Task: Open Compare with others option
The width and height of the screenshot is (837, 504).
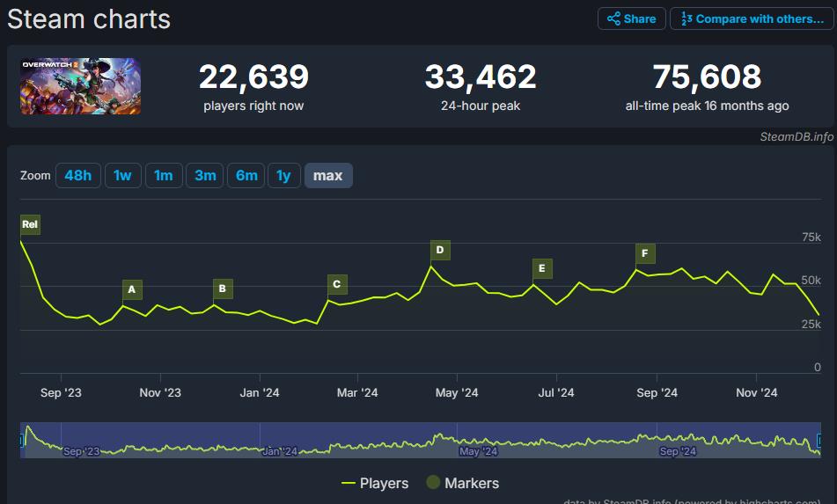Action: pos(751,18)
